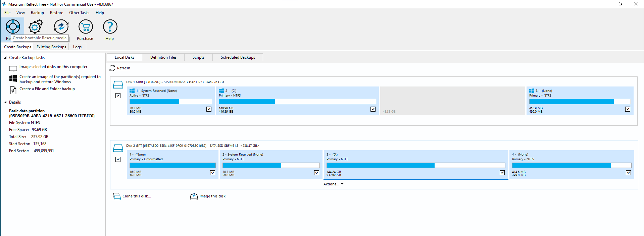
Task: Open the gear settings toolbar icon
Action: (36, 26)
